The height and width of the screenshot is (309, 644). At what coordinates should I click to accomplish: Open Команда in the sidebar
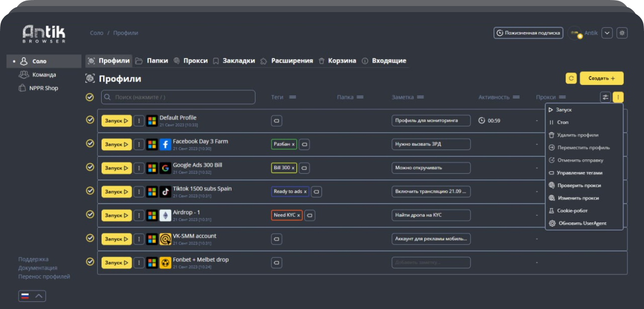[x=37, y=74]
